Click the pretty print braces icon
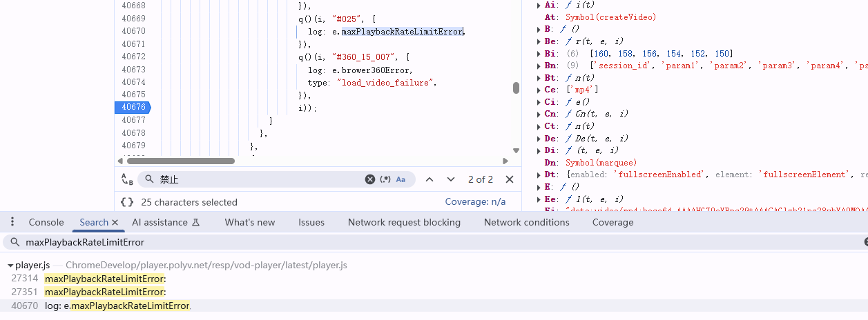 pos(127,202)
